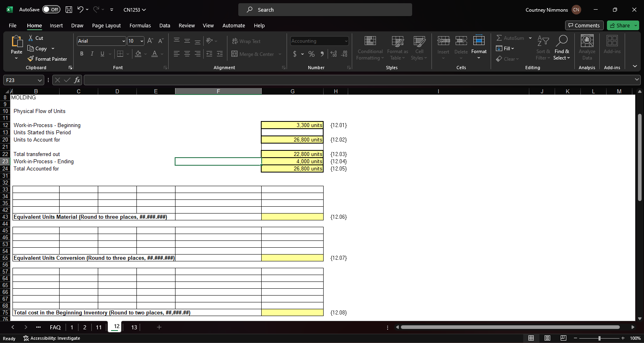Copy the selected cell
Screen dimensions: 644x343
[x=37, y=49]
